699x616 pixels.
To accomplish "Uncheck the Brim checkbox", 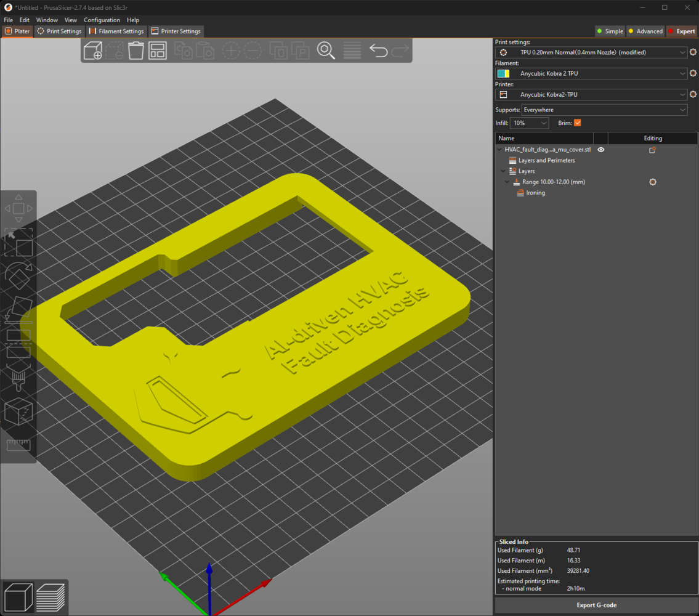I will pos(577,123).
